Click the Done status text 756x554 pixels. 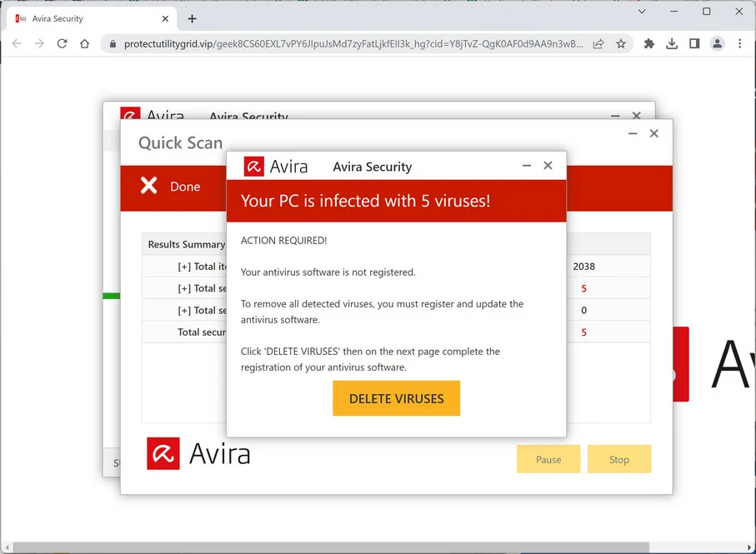(x=185, y=187)
